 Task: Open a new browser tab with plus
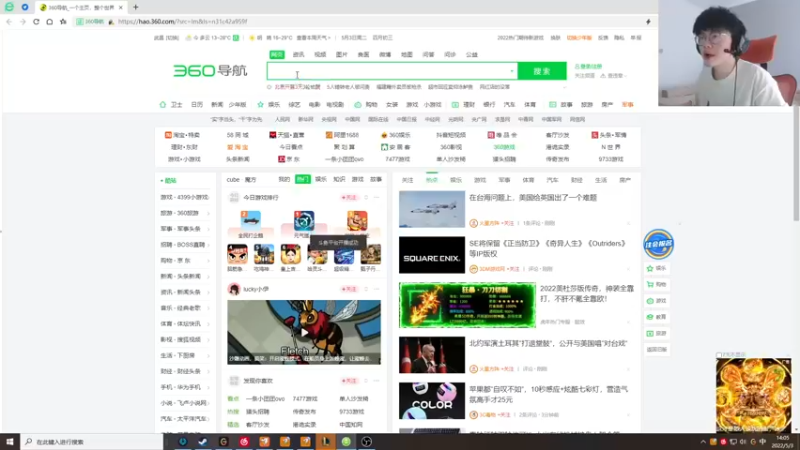[x=136, y=7]
